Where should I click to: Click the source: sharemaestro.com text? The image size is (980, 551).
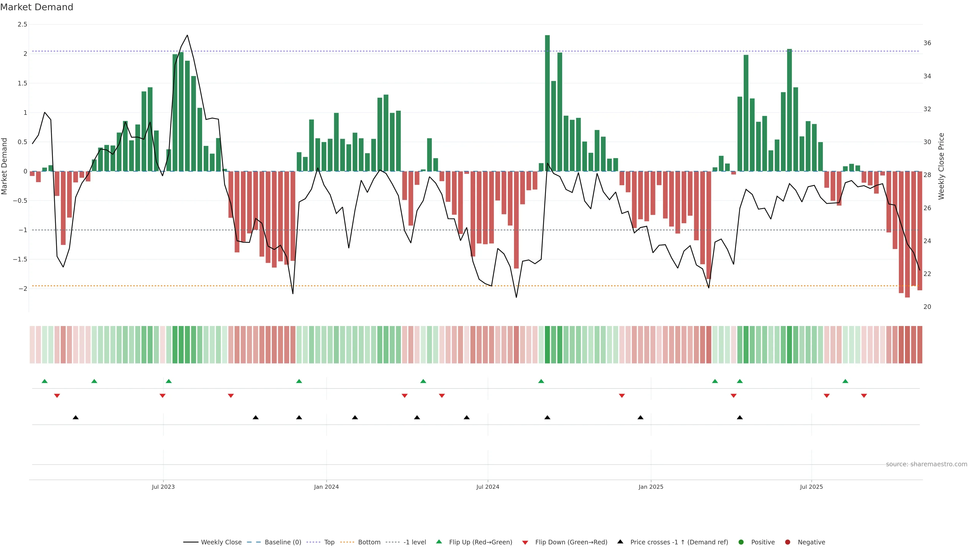[926, 464]
